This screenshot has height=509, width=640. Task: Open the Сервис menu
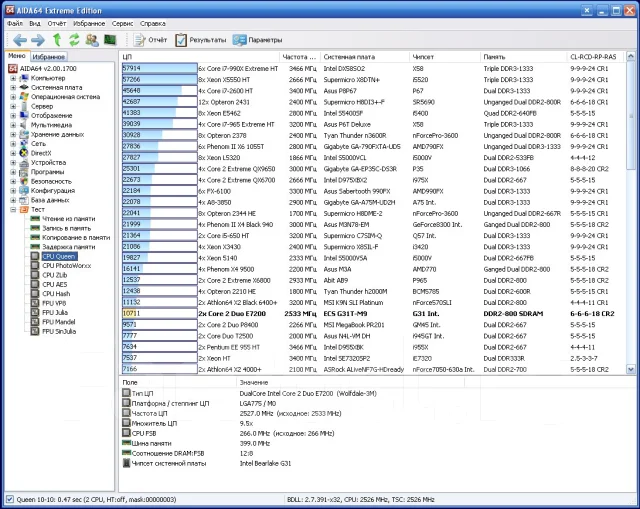pyautogui.click(x=122, y=24)
